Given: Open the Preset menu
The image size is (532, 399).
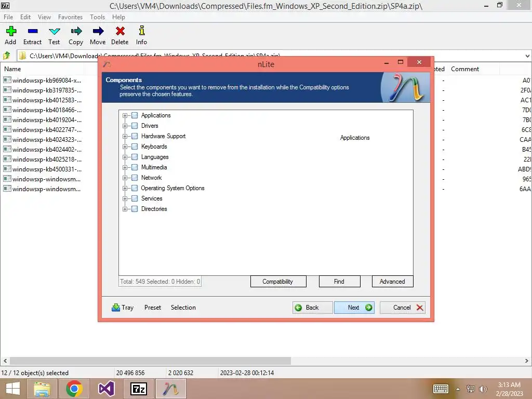Looking at the screenshot, I should 153,308.
